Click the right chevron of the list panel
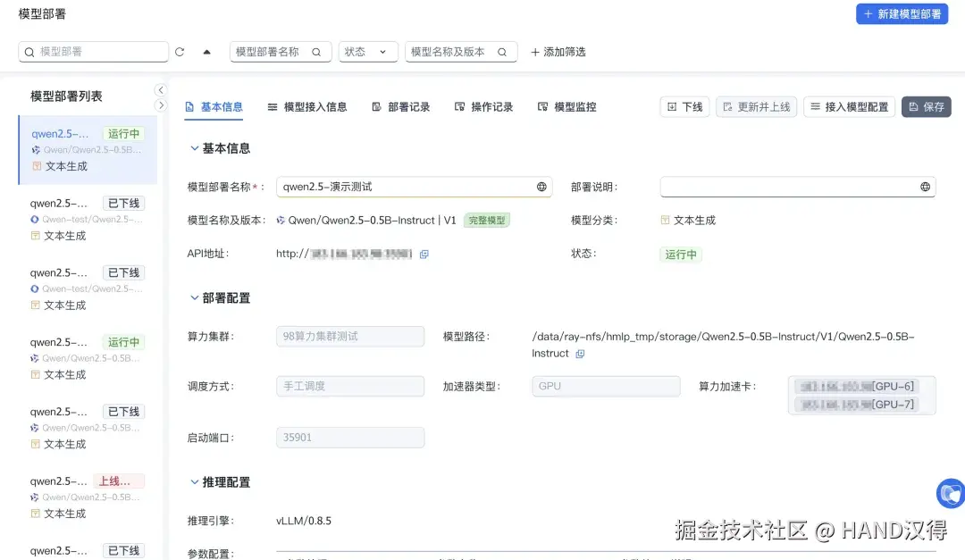This screenshot has height=560, width=965. (161, 105)
